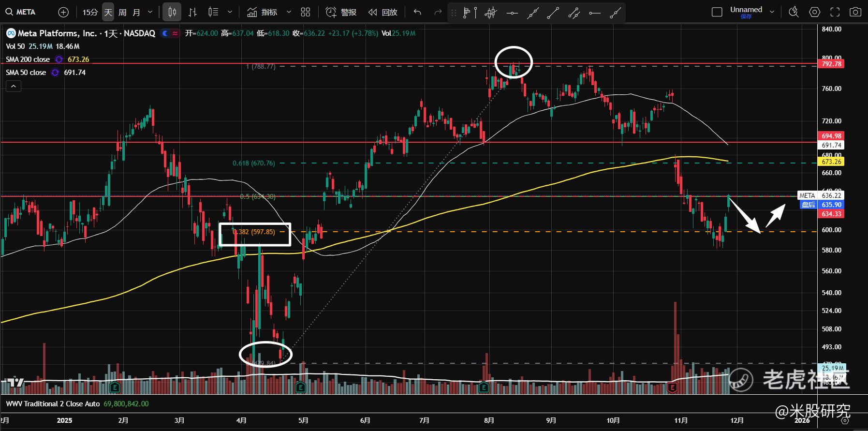This screenshot has height=431, width=868.
Task: Redo the last chart action
Action: tap(438, 12)
